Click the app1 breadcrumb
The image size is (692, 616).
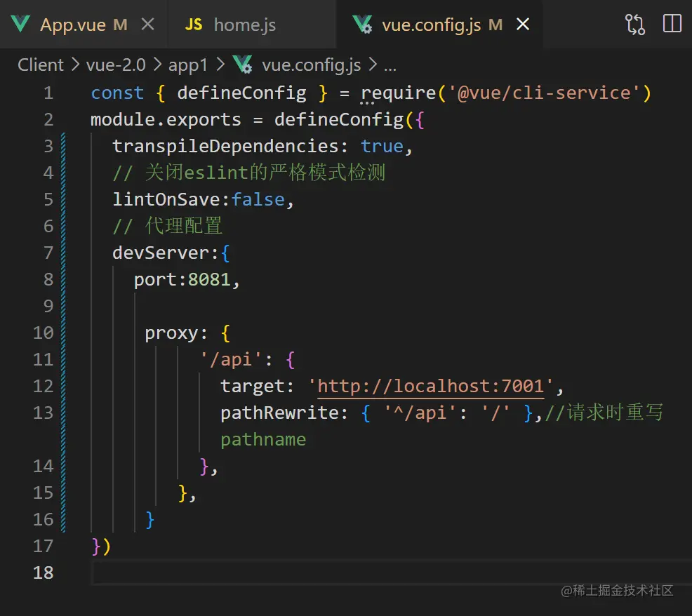(188, 66)
